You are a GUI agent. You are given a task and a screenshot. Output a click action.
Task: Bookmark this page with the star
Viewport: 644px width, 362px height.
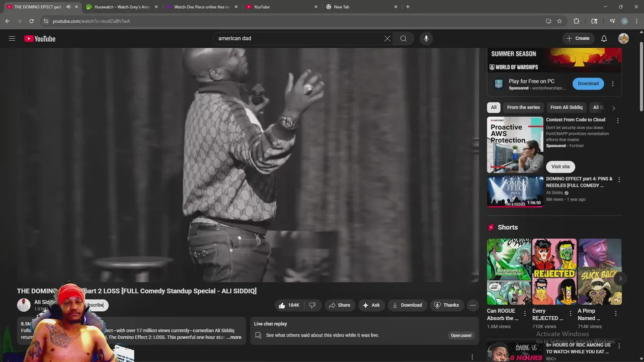tap(559, 21)
